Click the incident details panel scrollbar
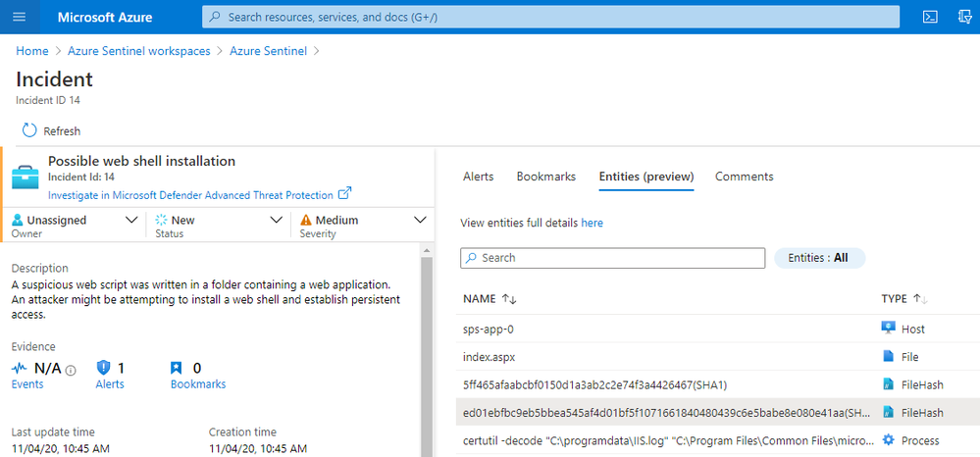This screenshot has width=980, height=457. [428, 356]
